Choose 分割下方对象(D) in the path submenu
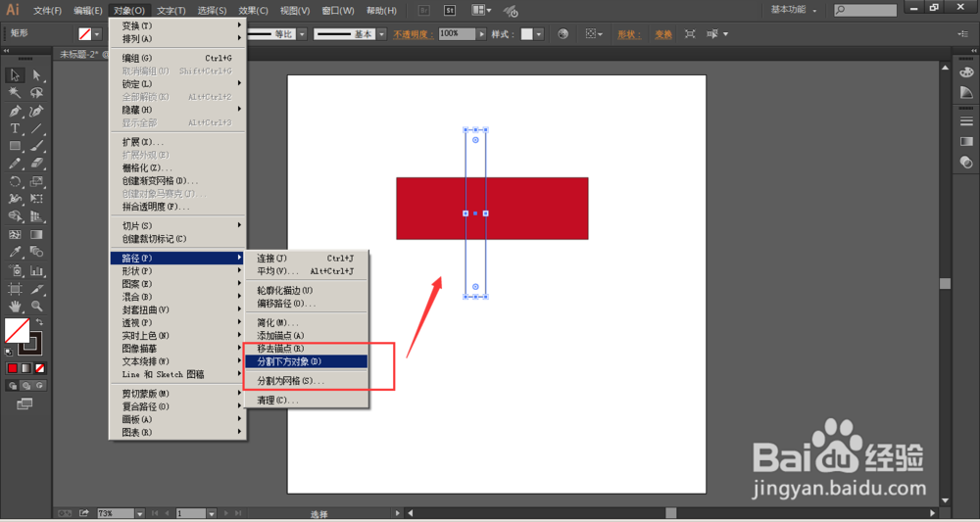The width and height of the screenshot is (980, 522). 306,361
